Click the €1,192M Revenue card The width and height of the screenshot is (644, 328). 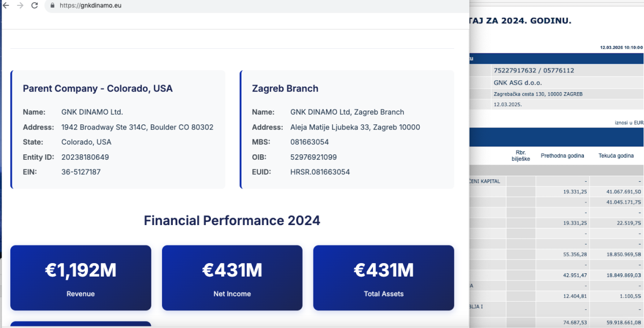pos(80,278)
